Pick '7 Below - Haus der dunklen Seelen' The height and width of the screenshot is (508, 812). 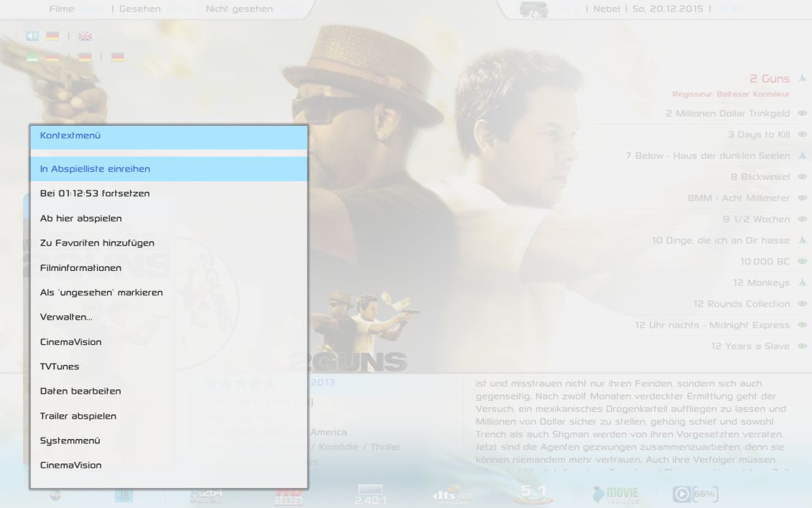[x=707, y=155]
